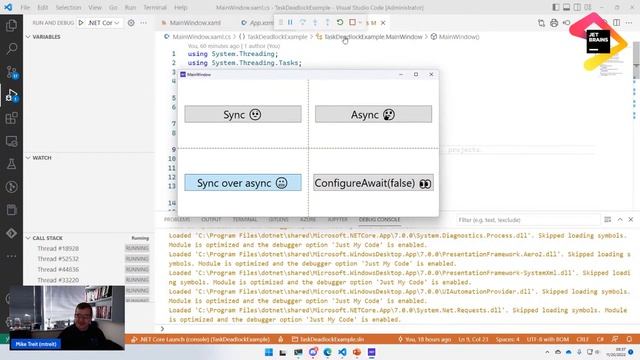Screen dimensions: 640x360
Task: Open Microsoft Edge from the taskbar
Action: 327,352
